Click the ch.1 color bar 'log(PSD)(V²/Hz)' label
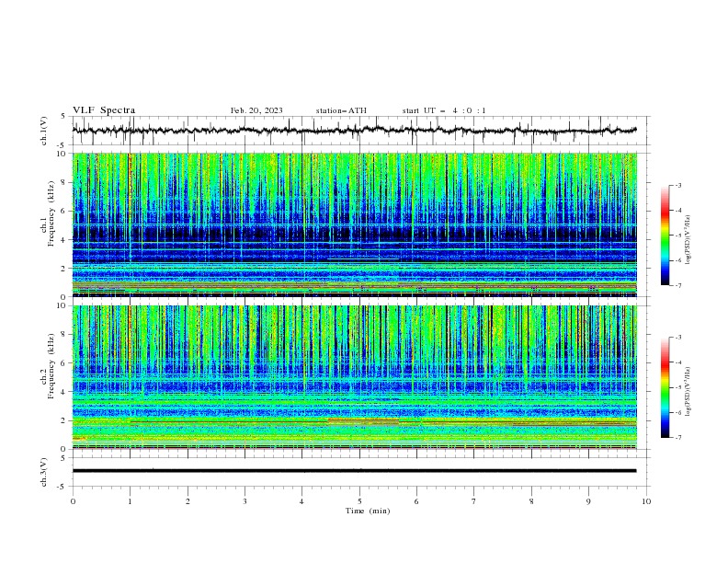 (688, 240)
